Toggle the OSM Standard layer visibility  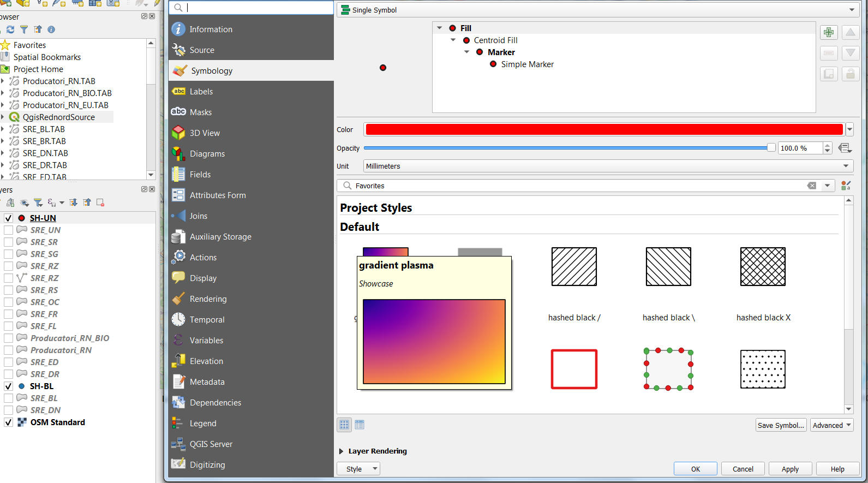(8, 422)
